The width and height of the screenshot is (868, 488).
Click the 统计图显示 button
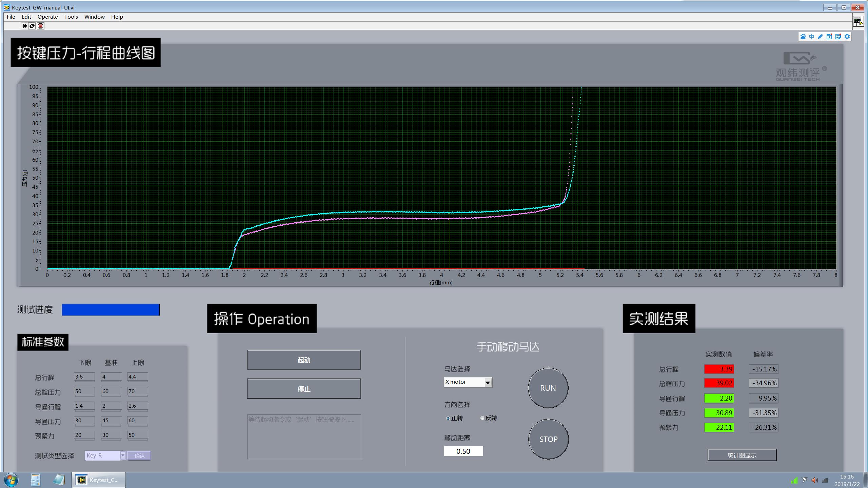(x=742, y=455)
